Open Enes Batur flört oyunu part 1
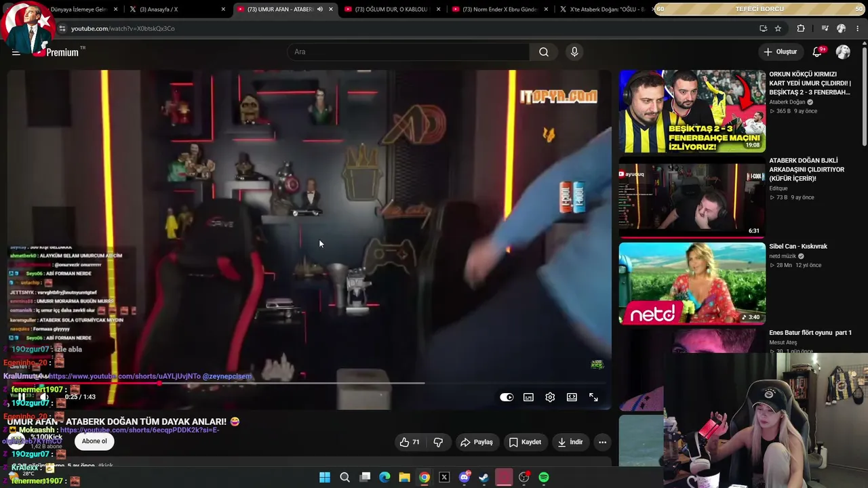The width and height of the screenshot is (868, 488). [x=810, y=333]
